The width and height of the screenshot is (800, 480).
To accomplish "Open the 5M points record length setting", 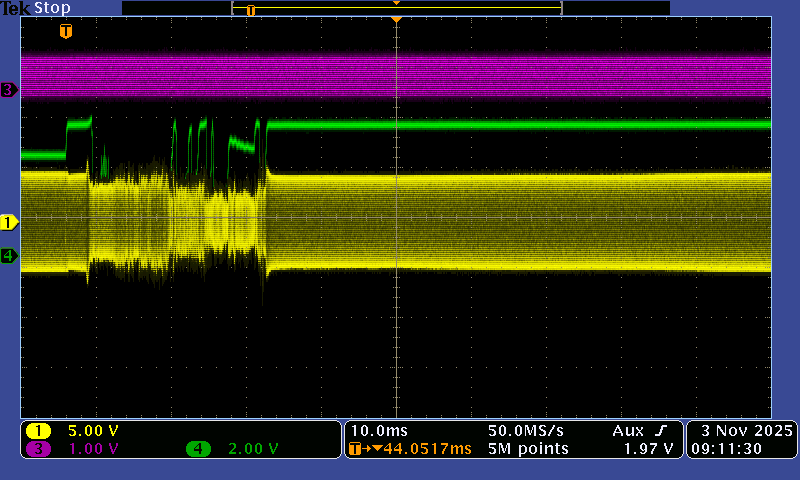I will (528, 449).
